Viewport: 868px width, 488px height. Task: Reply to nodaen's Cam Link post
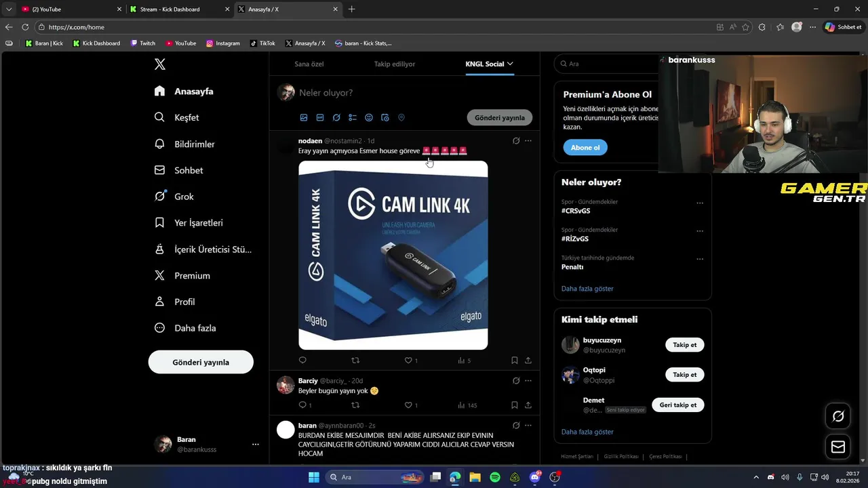tap(302, 360)
